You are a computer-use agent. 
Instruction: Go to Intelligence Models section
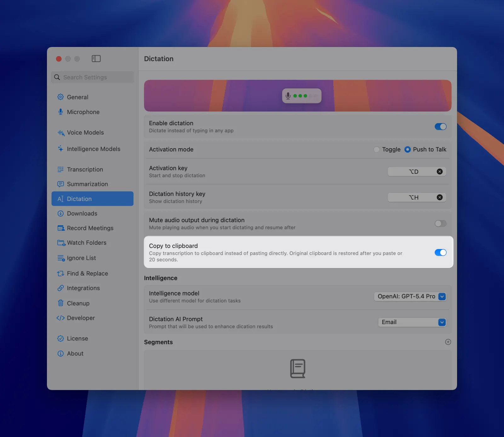(92, 149)
